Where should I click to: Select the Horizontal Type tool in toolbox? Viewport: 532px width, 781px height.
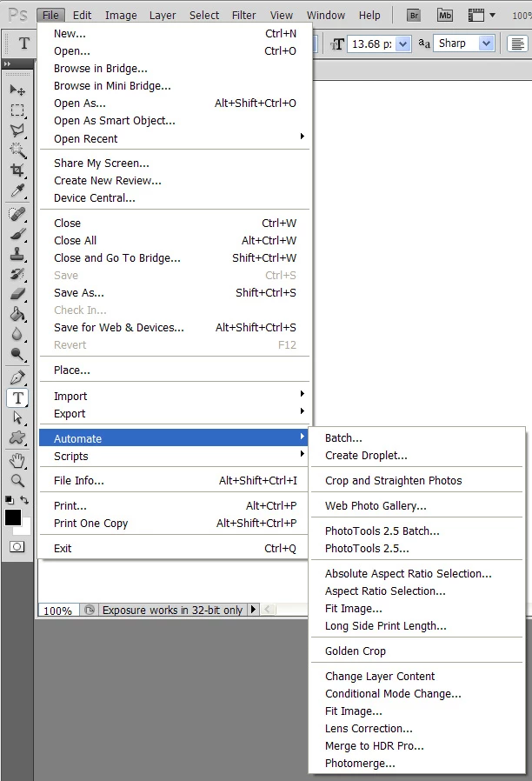17,397
